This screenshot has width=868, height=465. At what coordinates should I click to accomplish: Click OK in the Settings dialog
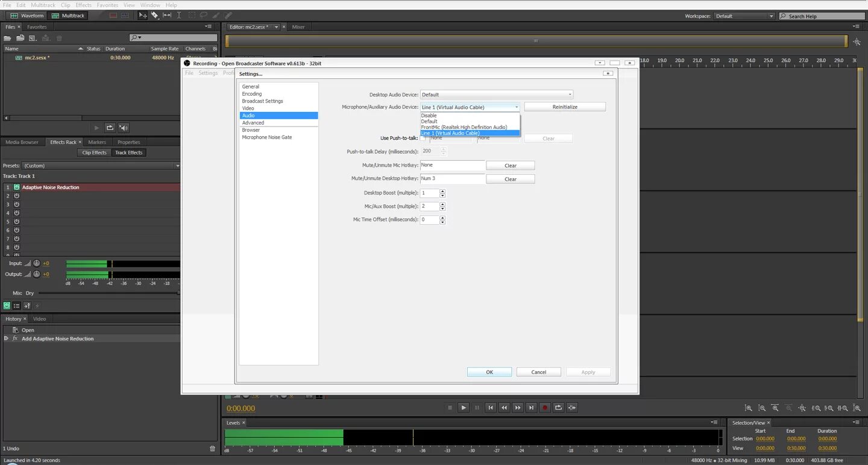coord(489,372)
